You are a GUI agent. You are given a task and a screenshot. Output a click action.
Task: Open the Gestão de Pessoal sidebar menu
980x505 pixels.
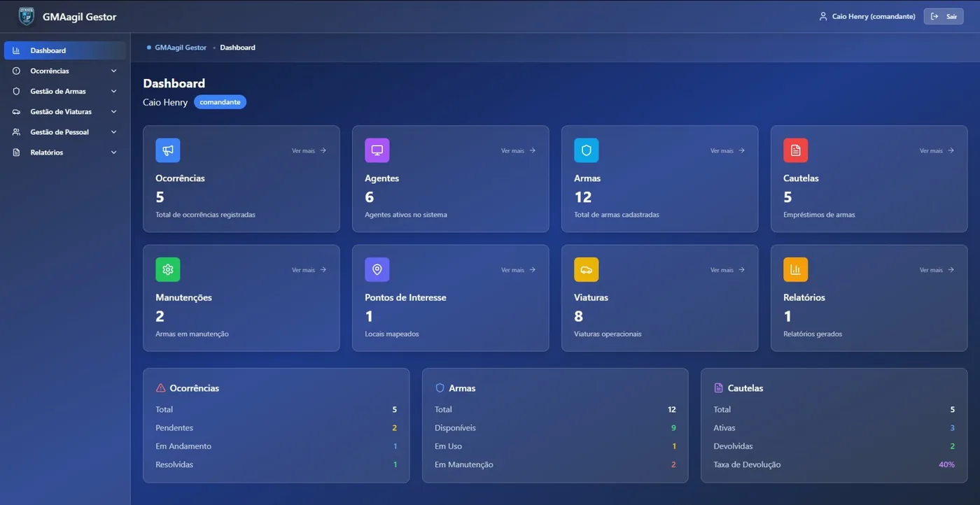(x=65, y=131)
